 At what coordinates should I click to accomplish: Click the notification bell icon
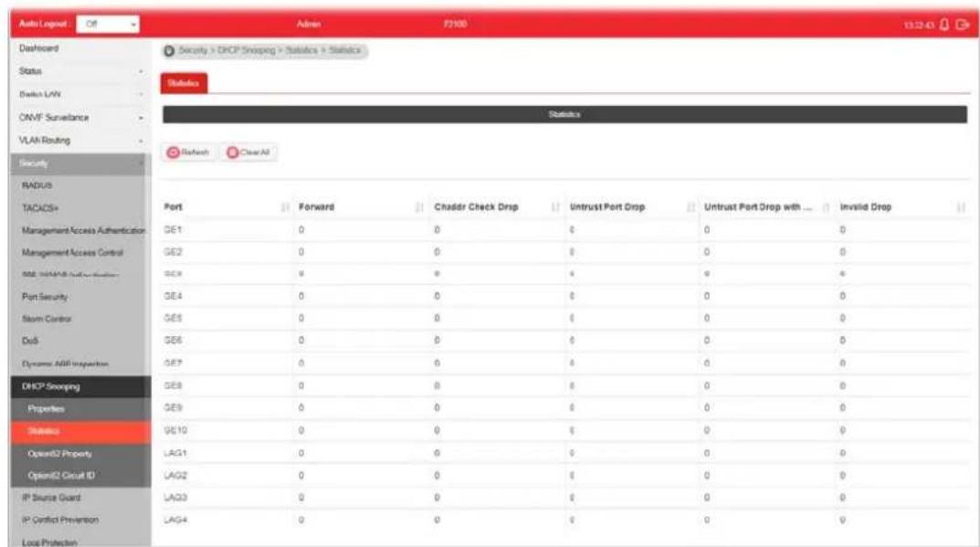(943, 25)
